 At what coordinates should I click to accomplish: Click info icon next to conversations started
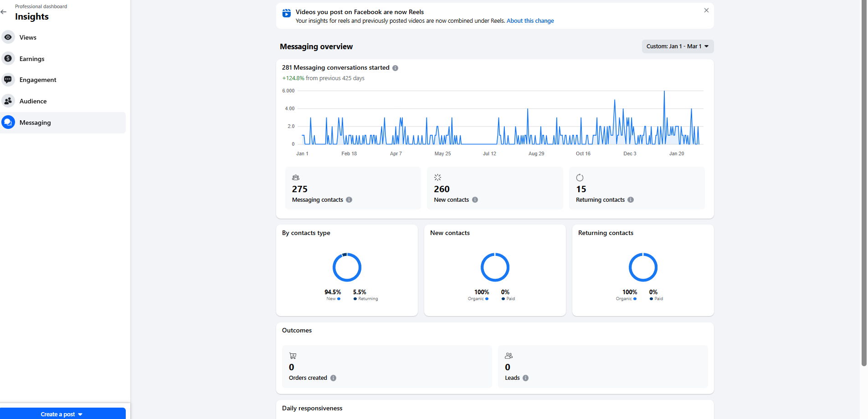395,68
